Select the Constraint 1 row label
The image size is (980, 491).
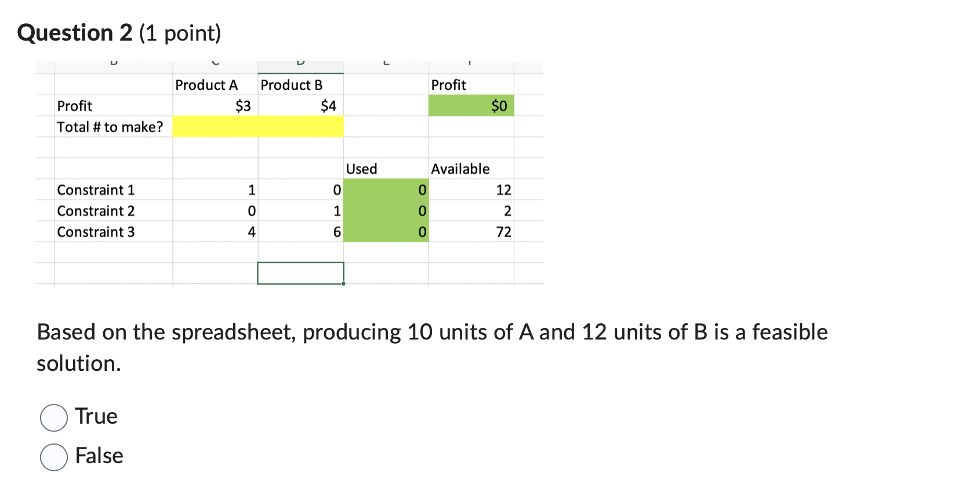tap(96, 190)
